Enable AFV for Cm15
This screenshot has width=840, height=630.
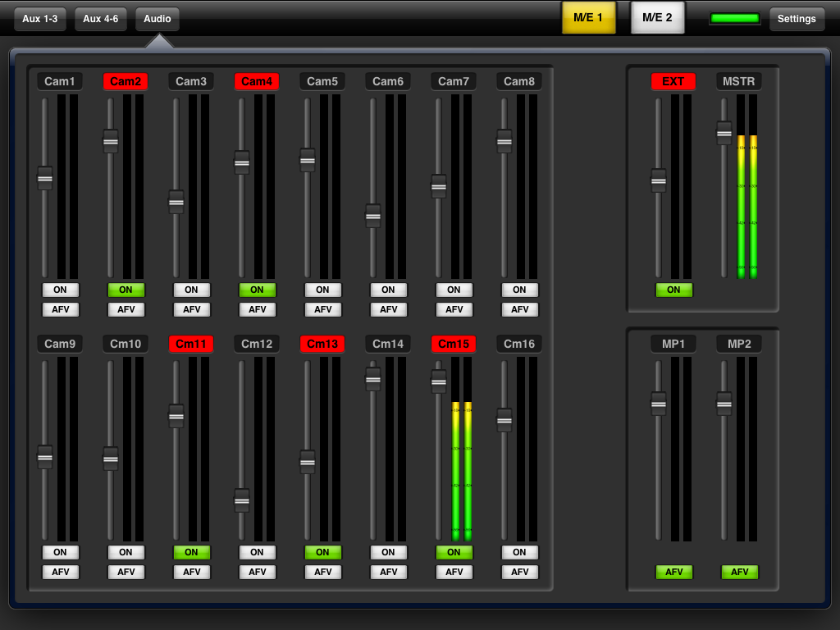[x=454, y=572]
